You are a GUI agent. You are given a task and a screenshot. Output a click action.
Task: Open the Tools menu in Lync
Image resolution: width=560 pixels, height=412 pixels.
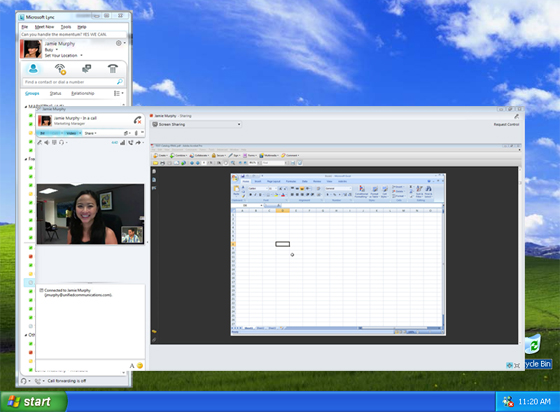(x=66, y=27)
